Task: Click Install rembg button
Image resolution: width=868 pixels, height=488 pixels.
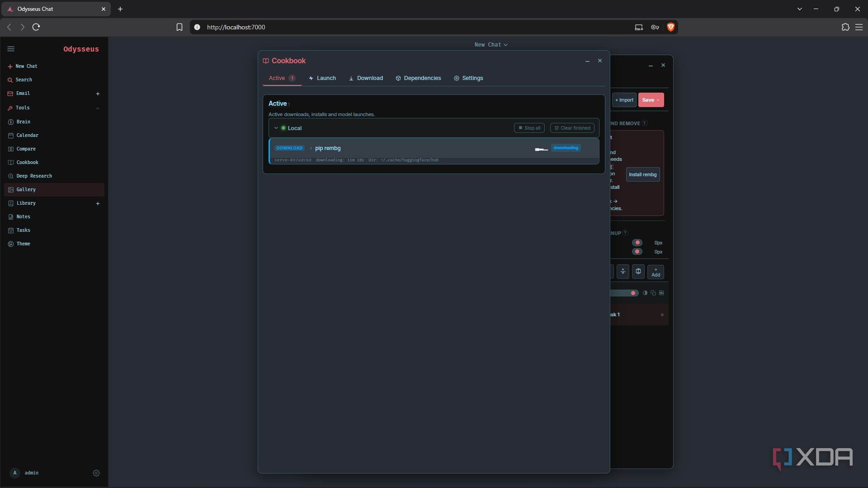Action: [643, 175]
